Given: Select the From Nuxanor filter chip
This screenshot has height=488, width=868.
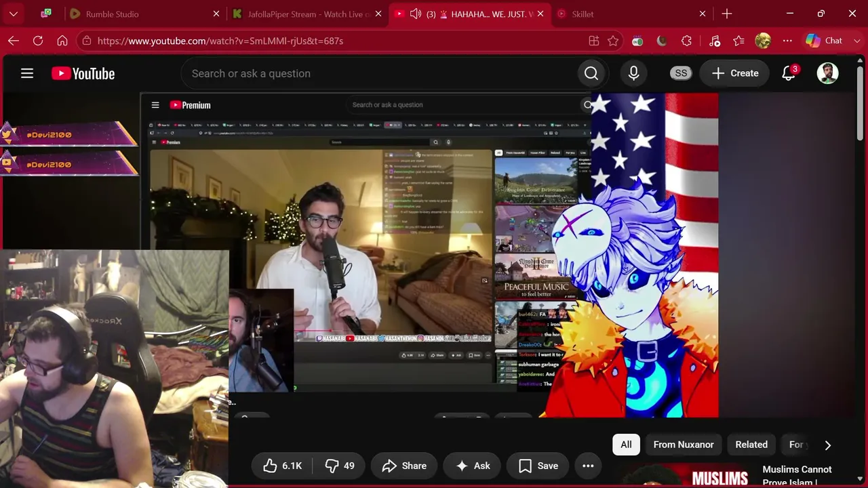Looking at the screenshot, I should point(684,445).
